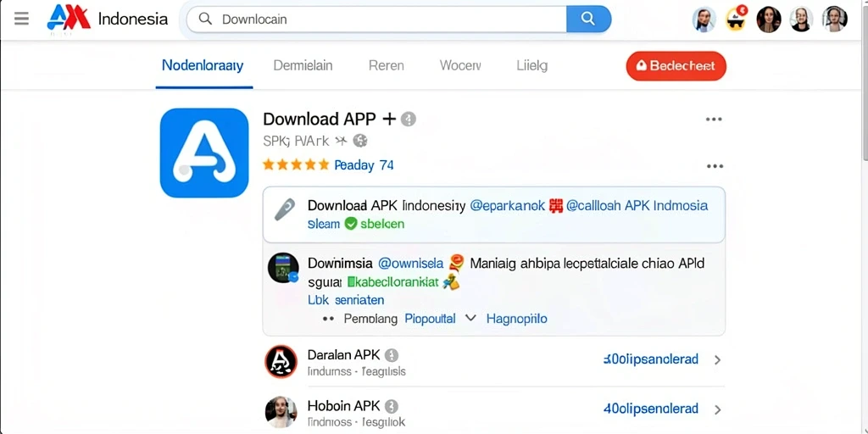Screen dimensions: 868x434
Task: Click the globe icon beside SPK PVArk
Action: pos(360,142)
